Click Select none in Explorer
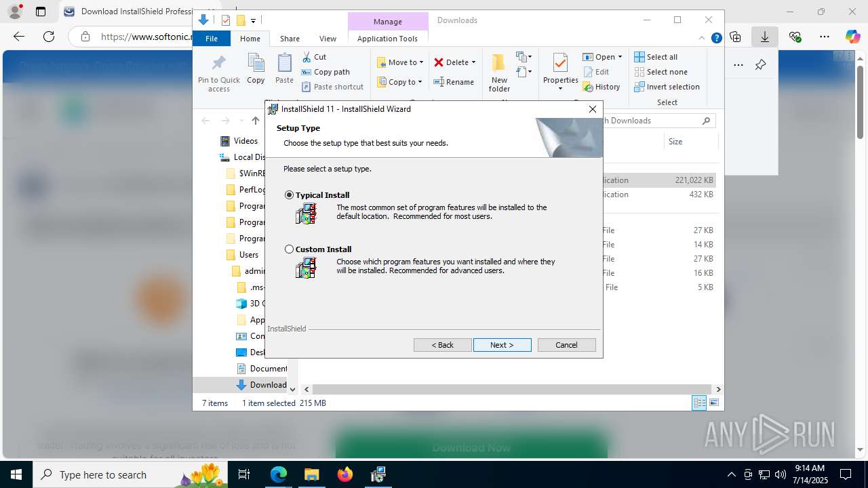 (661, 72)
